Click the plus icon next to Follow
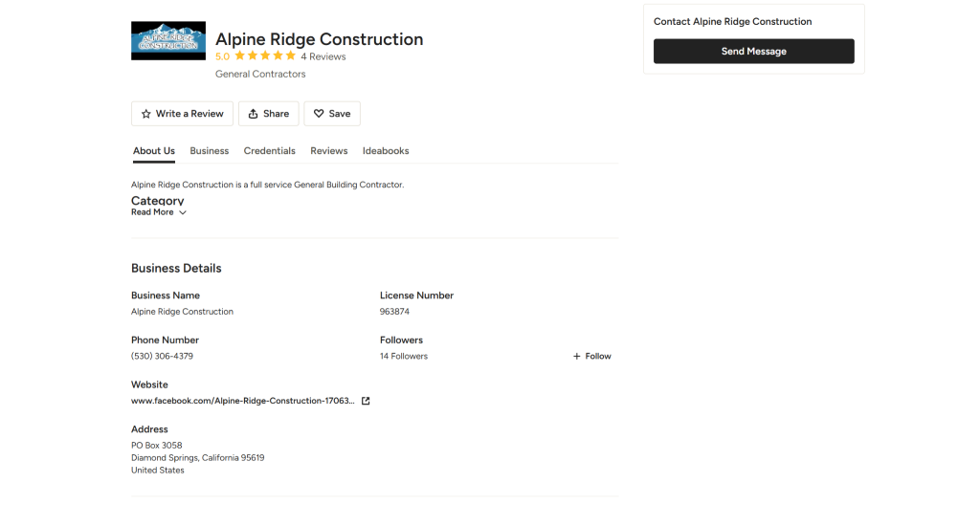Image resolution: width=980 pixels, height=505 pixels. point(576,357)
